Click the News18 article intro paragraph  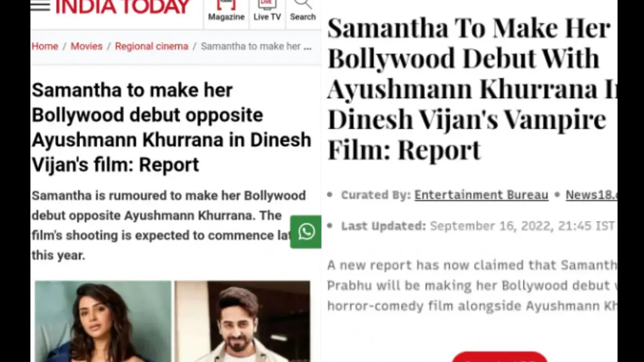(472, 285)
